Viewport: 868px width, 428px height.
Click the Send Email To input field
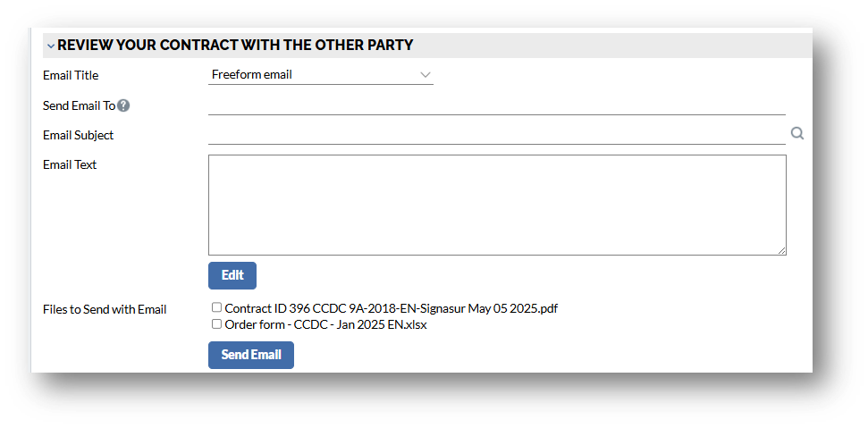click(496, 105)
